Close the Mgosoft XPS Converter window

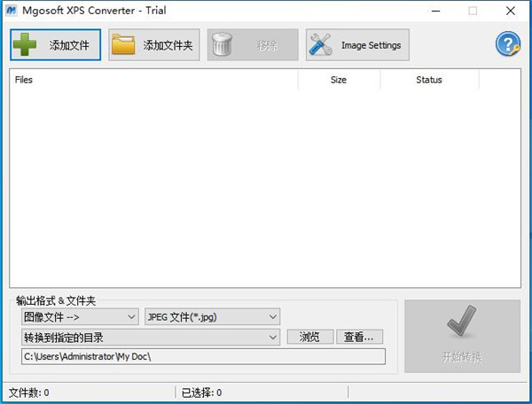click(x=511, y=11)
